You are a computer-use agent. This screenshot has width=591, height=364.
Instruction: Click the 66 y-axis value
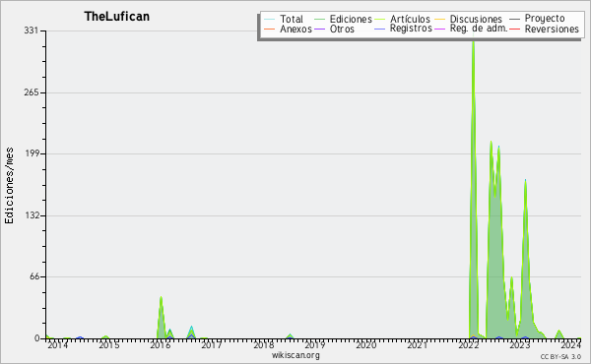(34, 276)
